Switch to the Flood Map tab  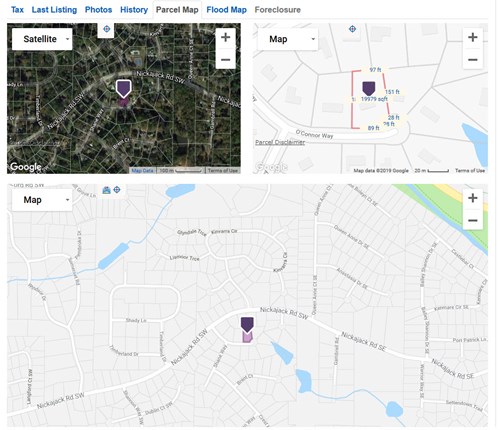[226, 10]
